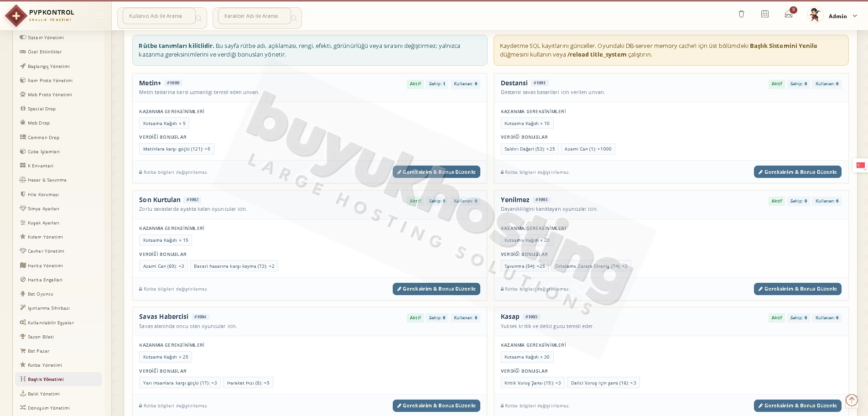Focus the Karakter Adı ile Arama field

(x=254, y=16)
